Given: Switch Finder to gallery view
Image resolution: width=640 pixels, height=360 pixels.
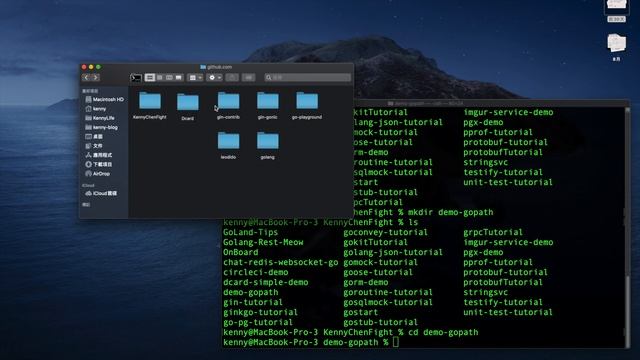Looking at the screenshot, I should (178, 78).
